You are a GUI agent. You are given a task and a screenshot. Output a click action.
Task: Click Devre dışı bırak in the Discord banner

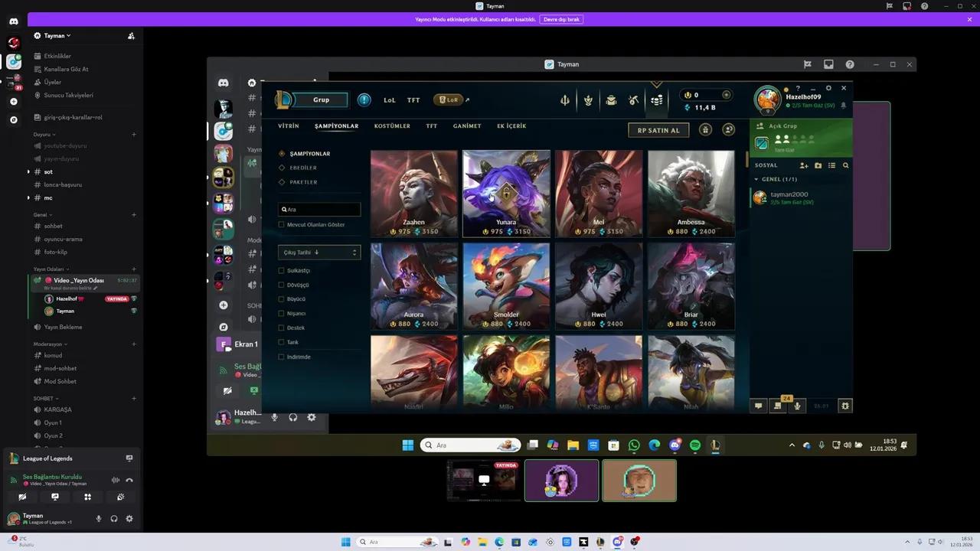pyautogui.click(x=561, y=19)
